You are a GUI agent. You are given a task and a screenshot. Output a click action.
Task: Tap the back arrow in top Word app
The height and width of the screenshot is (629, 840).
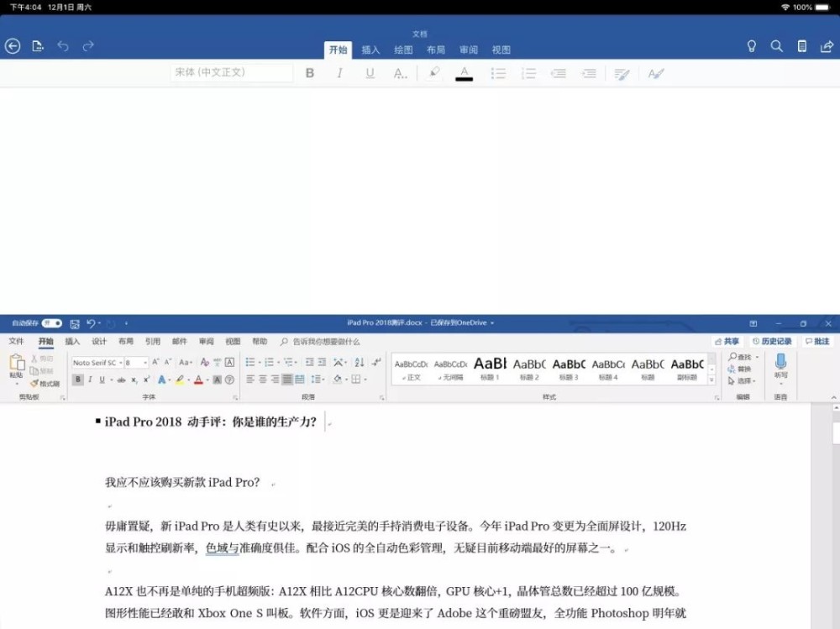pyautogui.click(x=13, y=46)
